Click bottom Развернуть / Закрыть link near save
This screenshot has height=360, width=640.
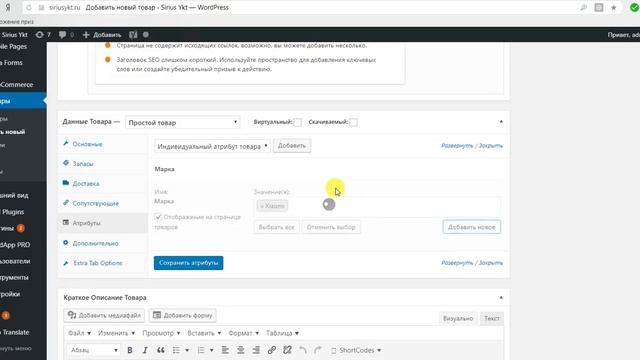tap(472, 263)
